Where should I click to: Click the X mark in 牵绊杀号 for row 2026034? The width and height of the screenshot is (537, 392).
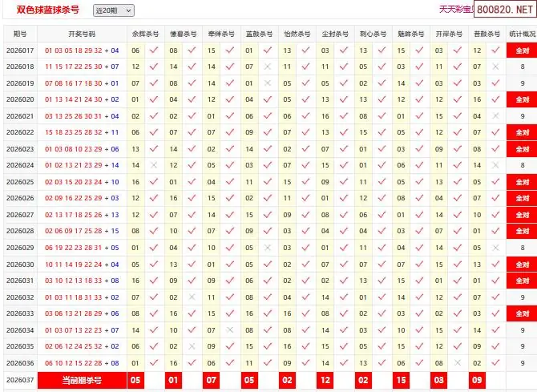(230, 329)
